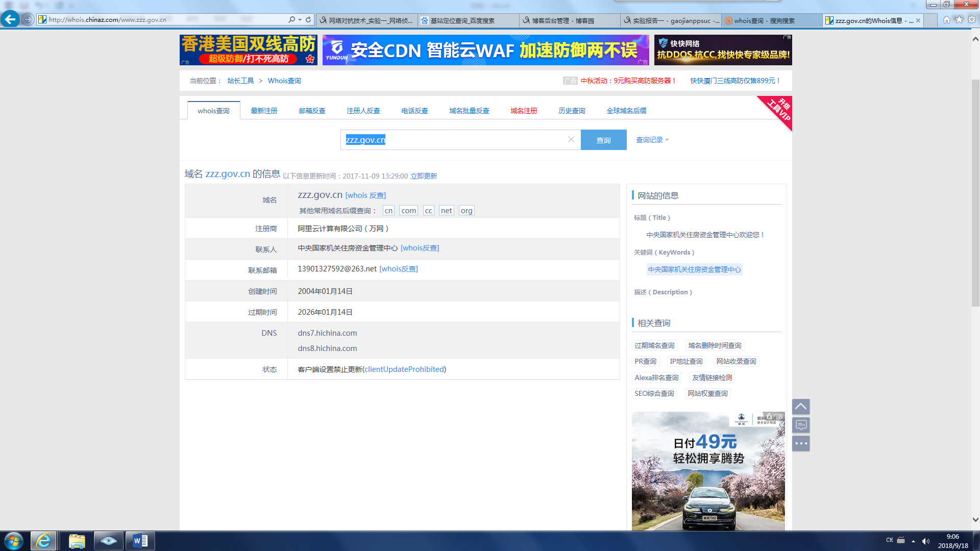The width and height of the screenshot is (980, 551).
Task: Open the 友情链接检测 related link
Action: click(x=712, y=378)
